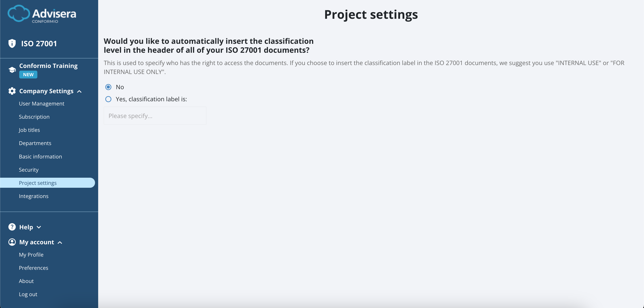Screen dimensions: 644x308
Task: Click the ISO 27001 shield icon
Action: [x=12, y=43]
